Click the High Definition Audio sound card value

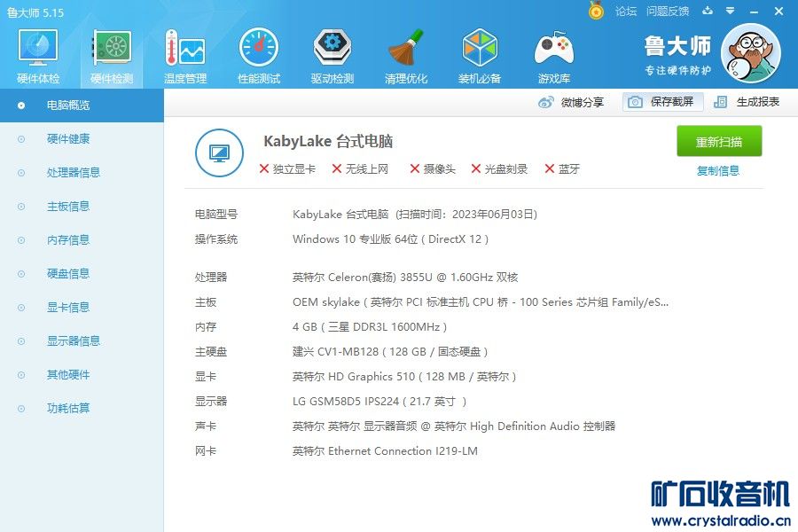pyautogui.click(x=454, y=426)
